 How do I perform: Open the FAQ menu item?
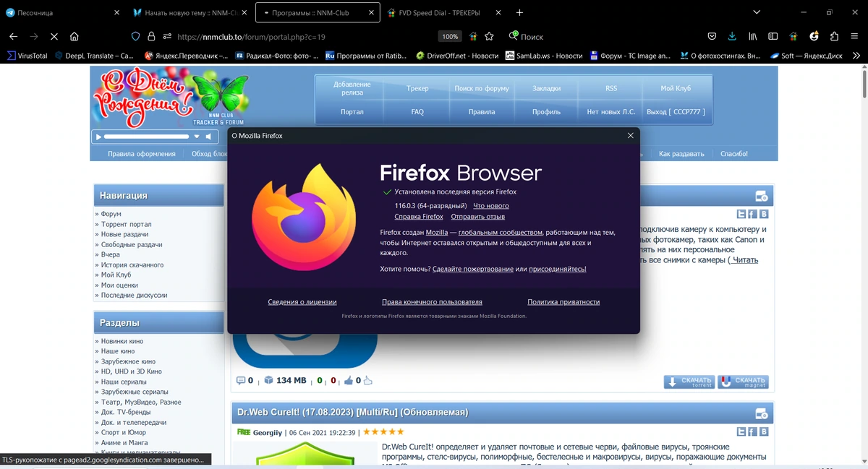pyautogui.click(x=417, y=112)
